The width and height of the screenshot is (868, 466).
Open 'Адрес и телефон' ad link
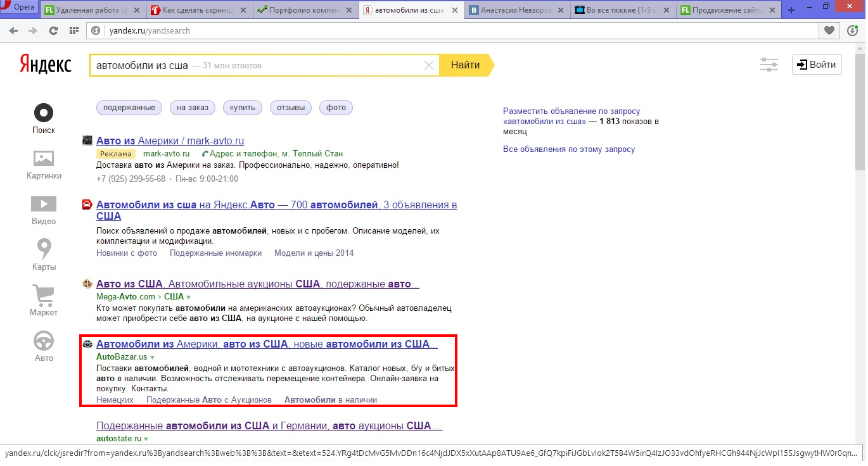tap(276, 154)
